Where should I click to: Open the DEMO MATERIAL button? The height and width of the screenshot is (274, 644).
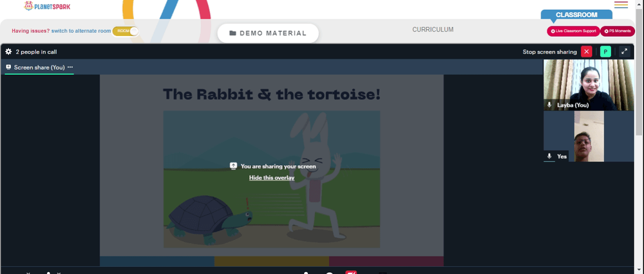268,34
